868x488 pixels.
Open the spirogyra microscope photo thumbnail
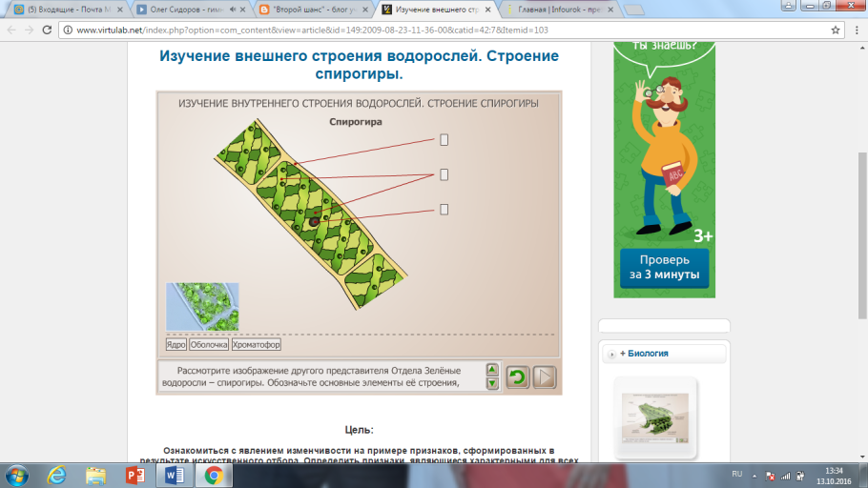coord(202,306)
